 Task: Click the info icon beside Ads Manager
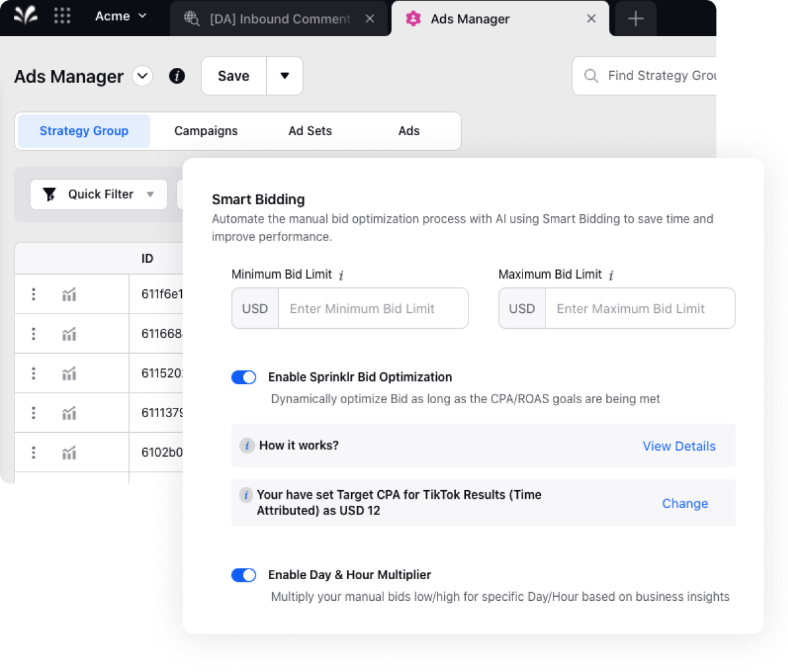coord(177,76)
